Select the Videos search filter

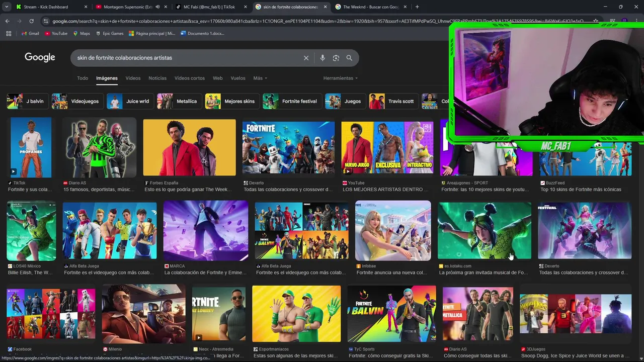[133, 78]
